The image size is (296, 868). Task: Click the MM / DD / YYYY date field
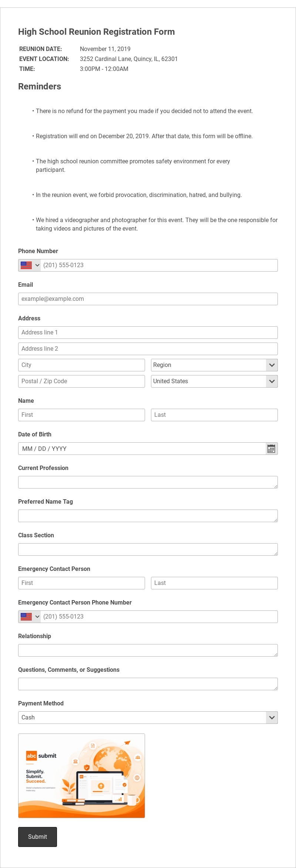[x=142, y=449]
